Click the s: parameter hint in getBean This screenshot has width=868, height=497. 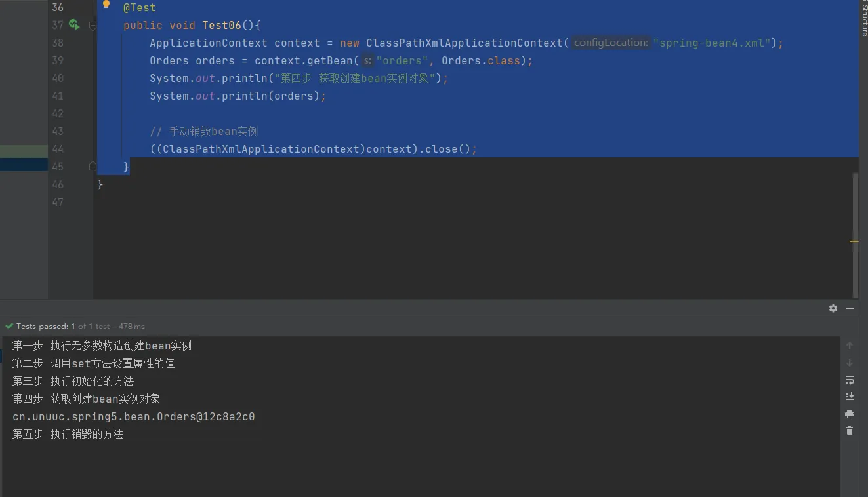click(x=368, y=60)
